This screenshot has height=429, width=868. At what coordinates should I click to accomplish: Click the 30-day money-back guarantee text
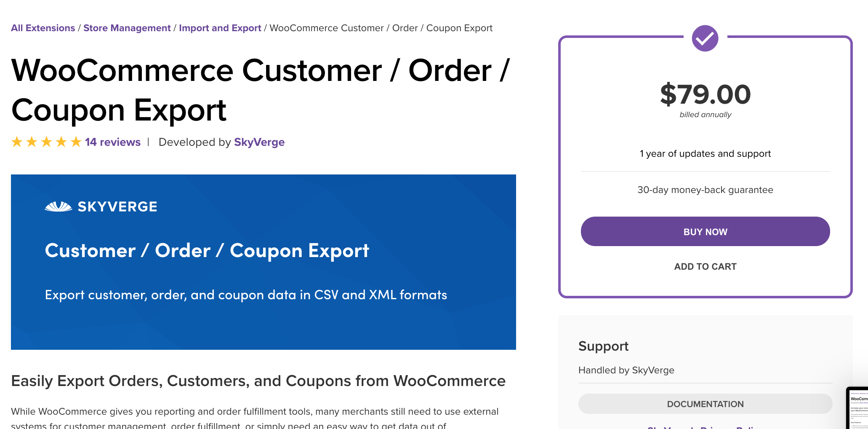(x=705, y=190)
